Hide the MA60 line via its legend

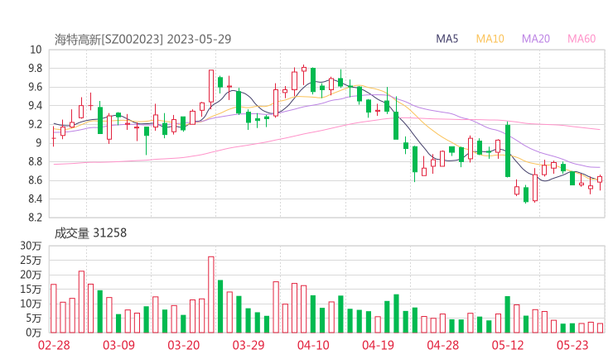tap(582, 39)
